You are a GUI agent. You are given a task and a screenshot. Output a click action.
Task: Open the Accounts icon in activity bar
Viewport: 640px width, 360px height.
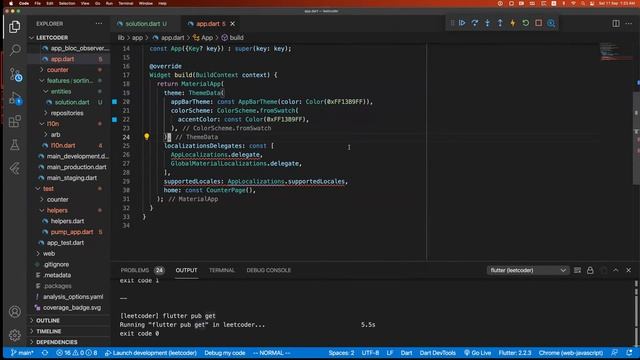coord(15,312)
